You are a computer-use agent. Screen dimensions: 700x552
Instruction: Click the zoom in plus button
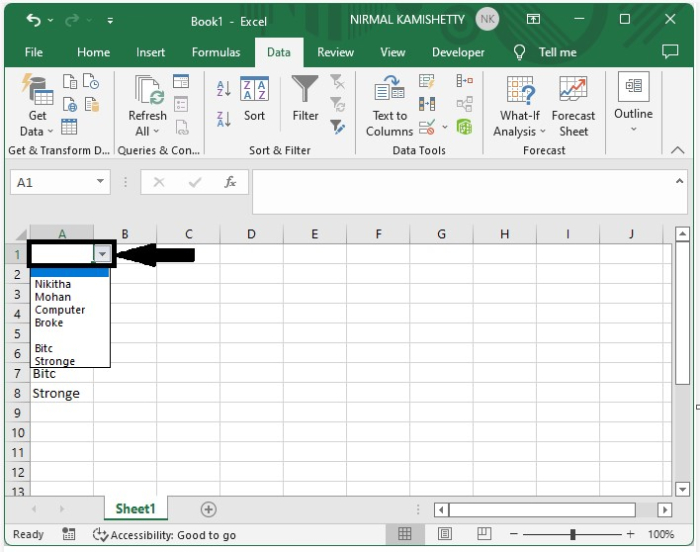click(x=630, y=534)
